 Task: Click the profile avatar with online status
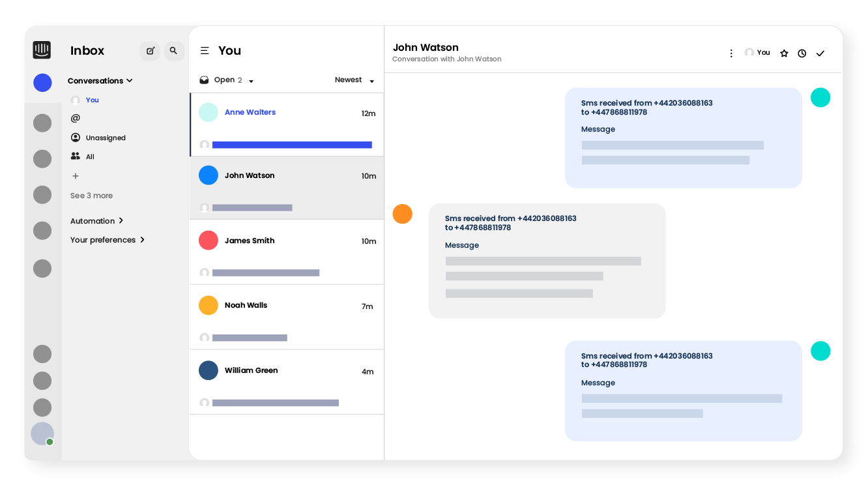coord(42,434)
